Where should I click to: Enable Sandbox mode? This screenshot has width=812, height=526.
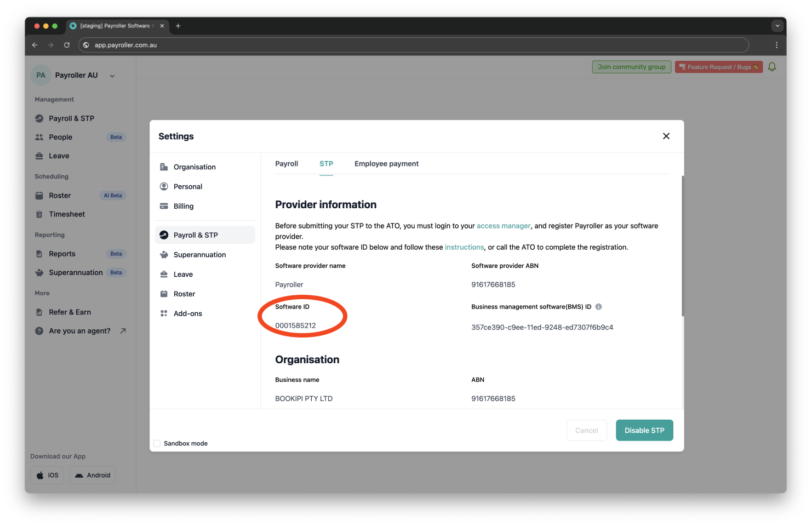click(x=157, y=443)
